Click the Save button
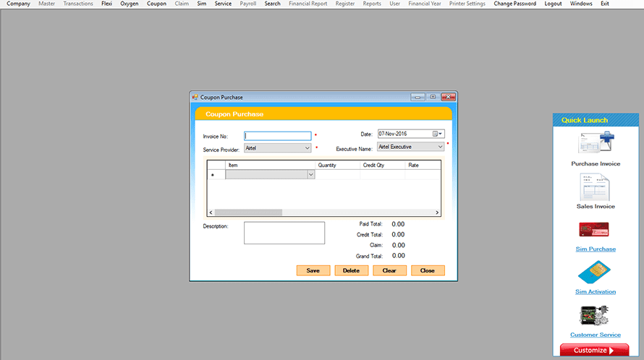The image size is (644, 360). [313, 270]
